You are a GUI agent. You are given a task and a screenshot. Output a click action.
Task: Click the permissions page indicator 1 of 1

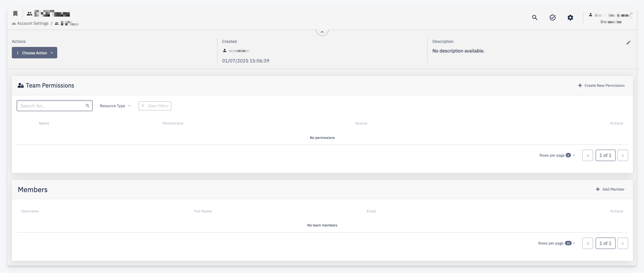click(x=605, y=156)
